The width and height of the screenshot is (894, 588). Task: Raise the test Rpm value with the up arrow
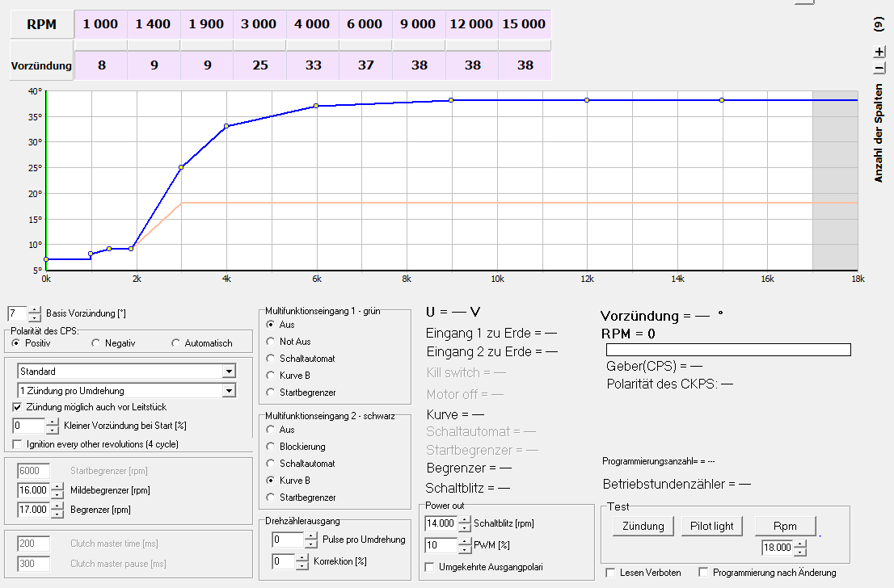(x=799, y=545)
